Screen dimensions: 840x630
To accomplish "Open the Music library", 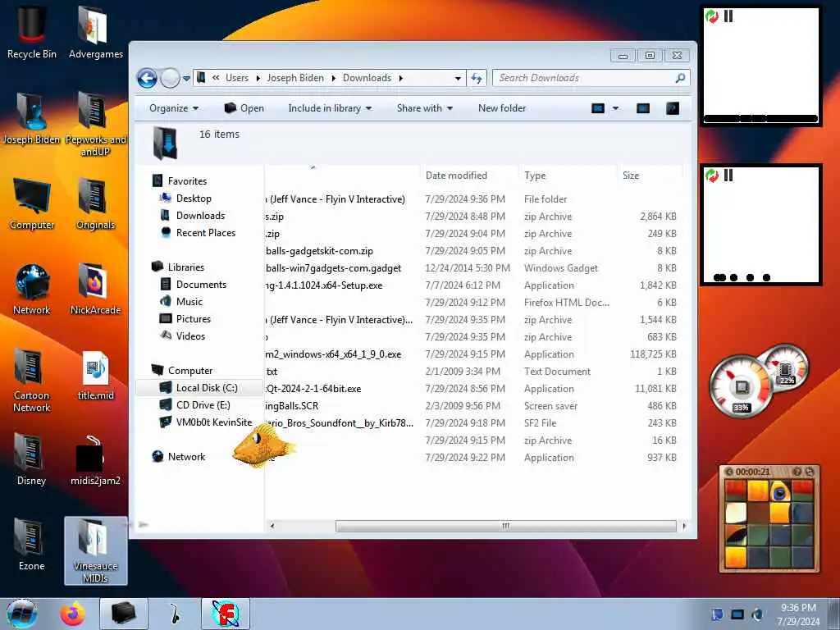I will coord(181,302).
